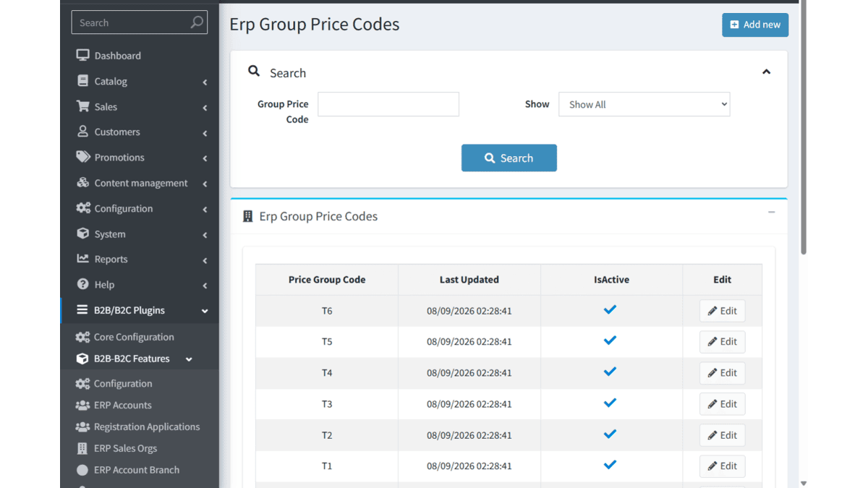Click the page vertical scrollbar thumb
This screenshot has width=868, height=488.
tap(803, 129)
